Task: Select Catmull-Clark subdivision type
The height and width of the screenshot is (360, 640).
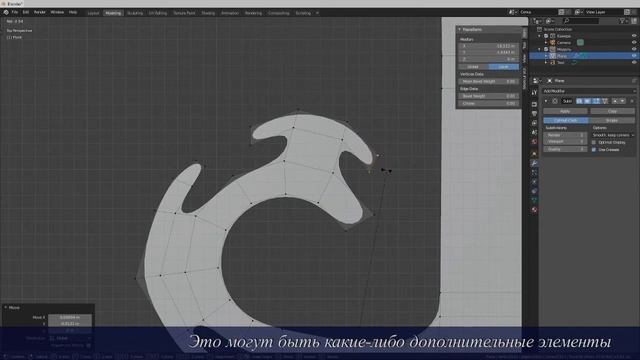Action: [x=566, y=120]
